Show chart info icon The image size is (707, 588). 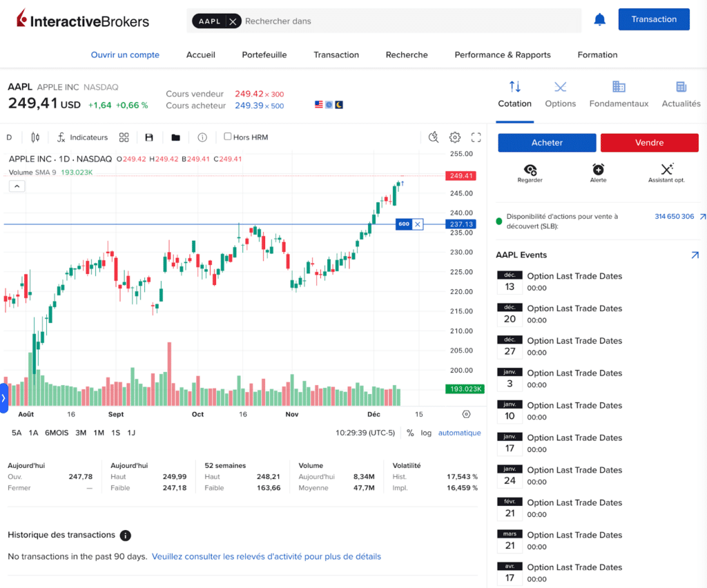202,137
